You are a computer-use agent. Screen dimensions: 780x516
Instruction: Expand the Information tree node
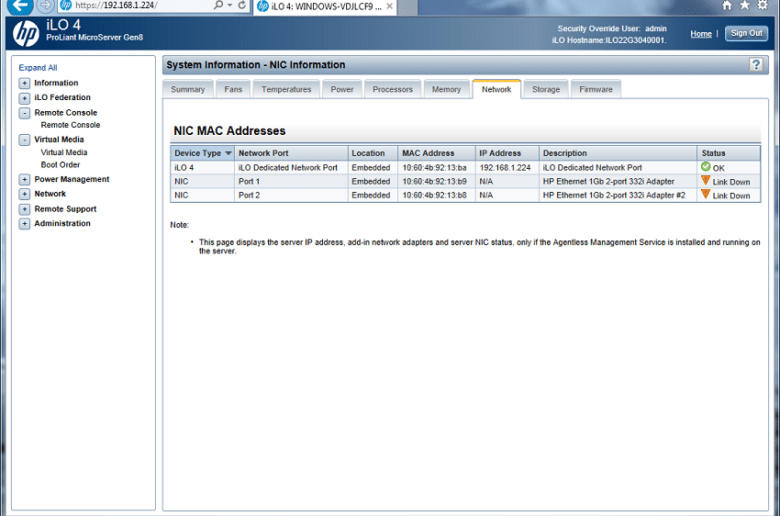pyautogui.click(x=24, y=83)
